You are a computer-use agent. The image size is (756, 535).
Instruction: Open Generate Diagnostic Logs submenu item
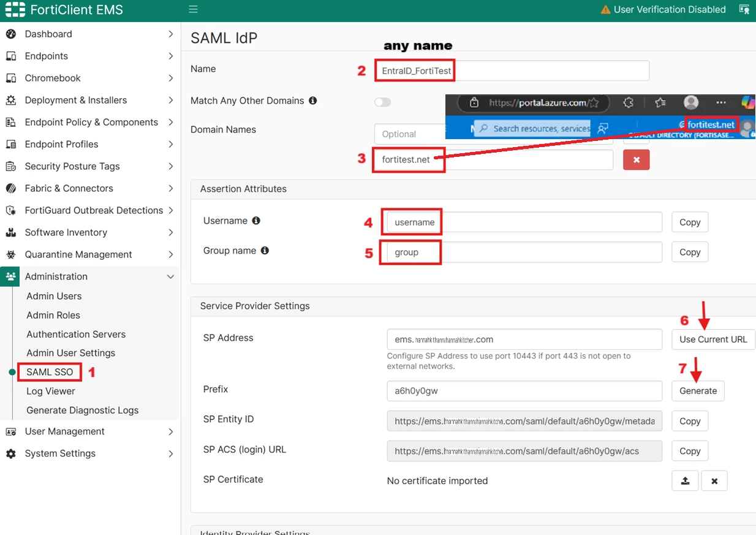(x=83, y=411)
